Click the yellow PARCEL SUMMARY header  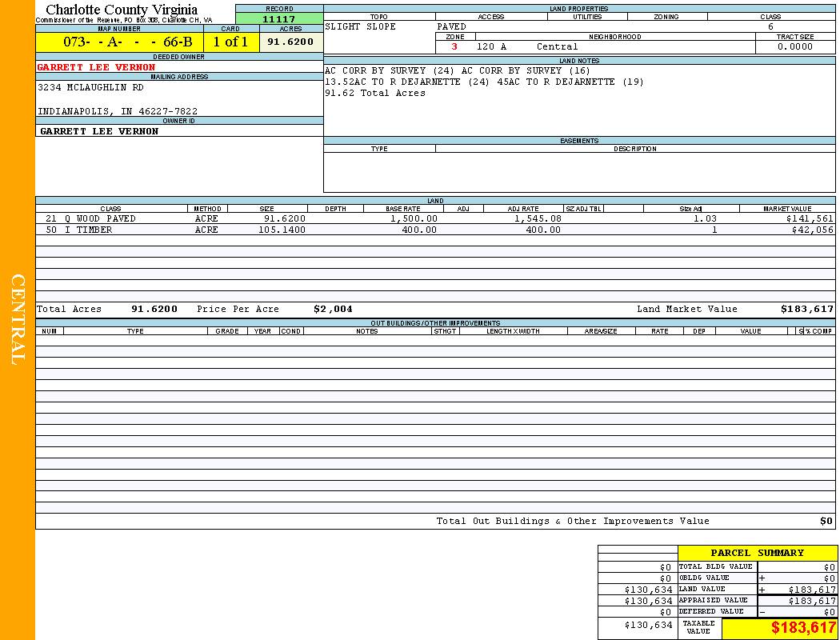(757, 553)
